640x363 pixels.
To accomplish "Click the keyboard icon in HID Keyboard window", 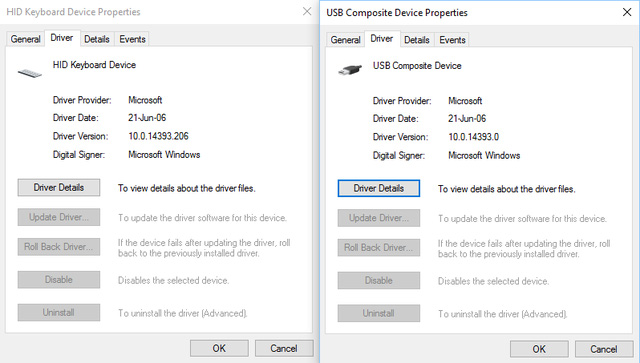I will pos(30,73).
